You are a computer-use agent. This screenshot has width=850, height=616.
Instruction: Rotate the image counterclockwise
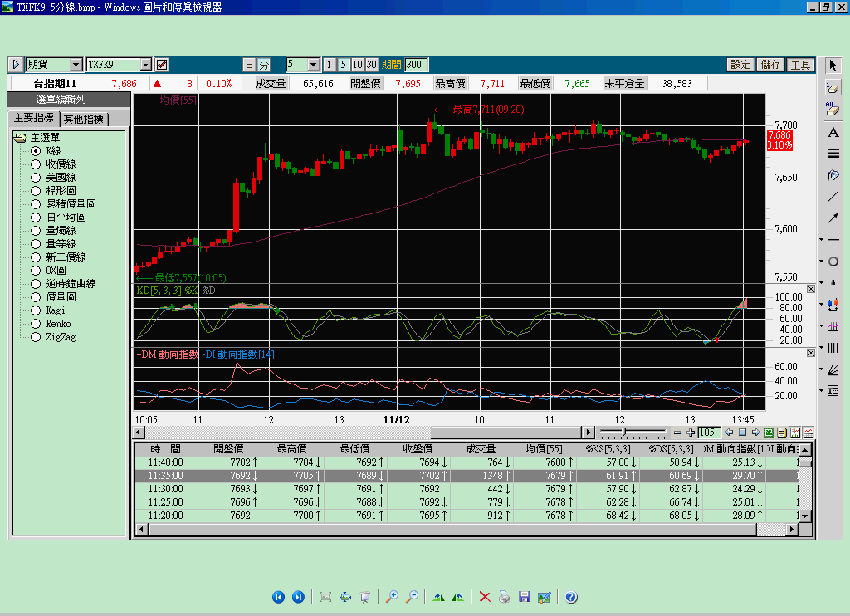click(458, 597)
